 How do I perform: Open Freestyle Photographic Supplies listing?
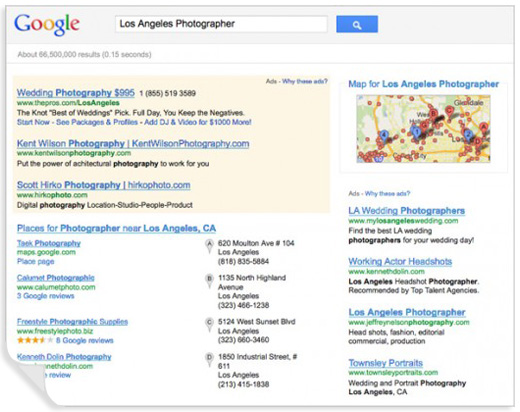tap(72, 322)
